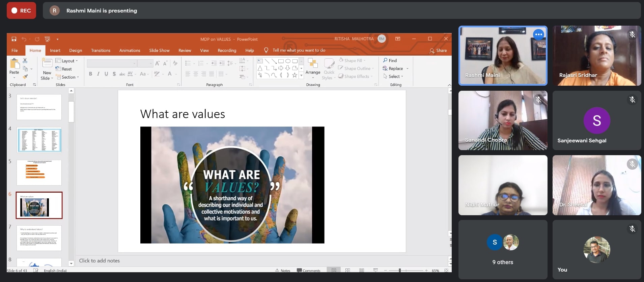Switch to the Transitions ribbon tab
This screenshot has height=282, width=644.
tap(101, 50)
